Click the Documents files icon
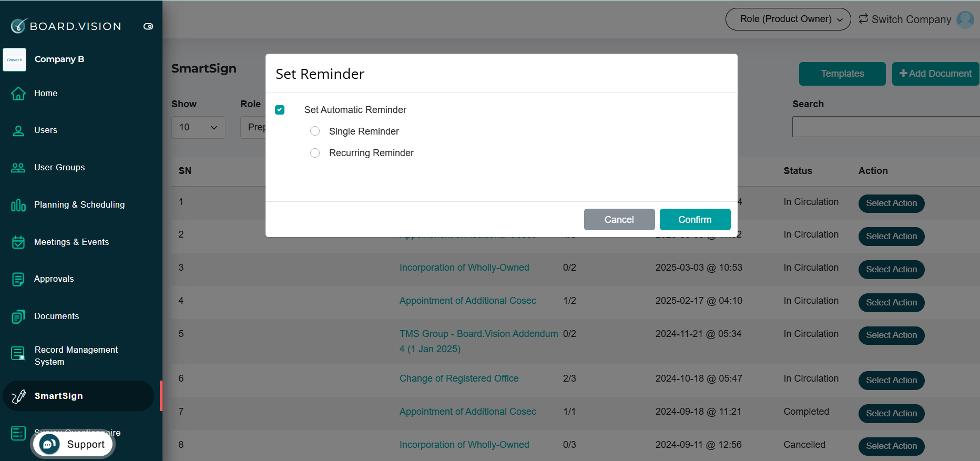The height and width of the screenshot is (461, 980). coord(18,316)
